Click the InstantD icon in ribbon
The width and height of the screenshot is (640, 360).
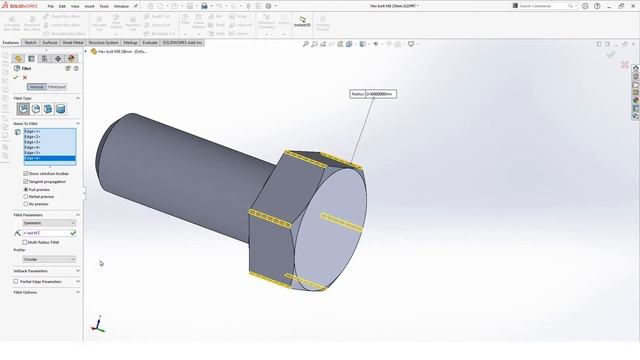[x=302, y=22]
